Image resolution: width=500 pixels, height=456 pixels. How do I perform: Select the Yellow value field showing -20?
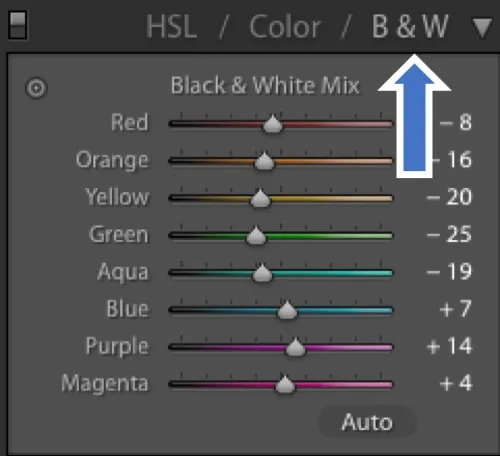(x=449, y=197)
